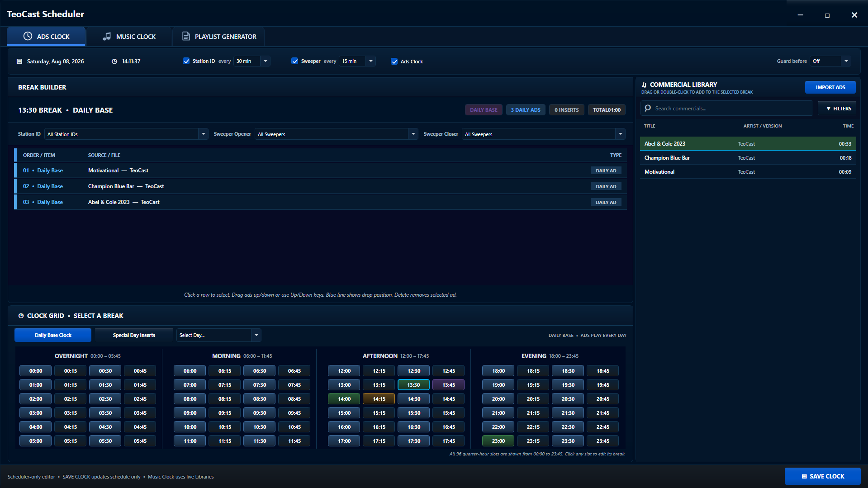Click the Total 01:00 badge
This screenshot has height=488, width=868.
(607, 110)
